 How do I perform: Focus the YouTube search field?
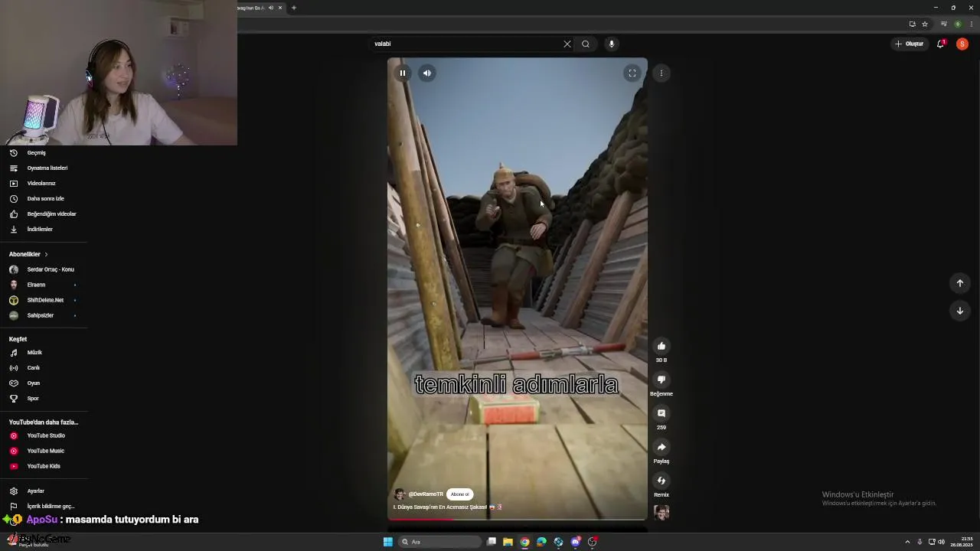(x=465, y=44)
